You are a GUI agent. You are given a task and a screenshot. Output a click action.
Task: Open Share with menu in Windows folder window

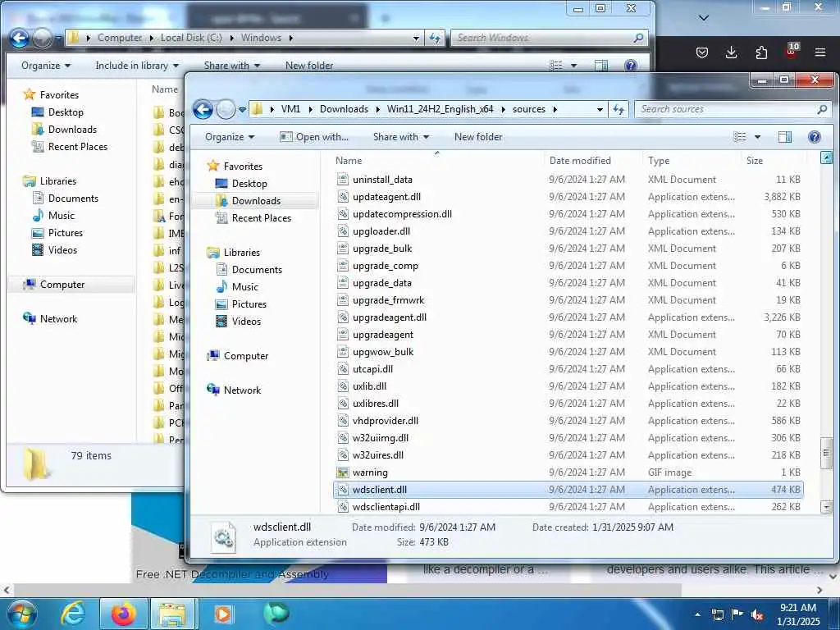232,66
